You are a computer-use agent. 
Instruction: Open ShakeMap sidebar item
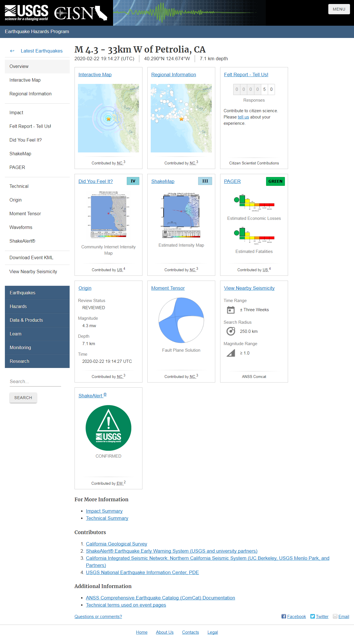coord(37,154)
